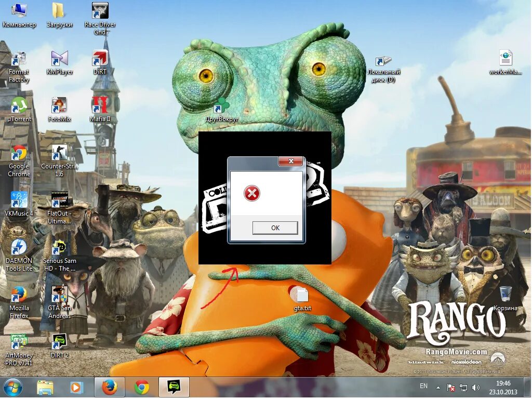The width and height of the screenshot is (532, 399).
Task: Launch KMPlayer desktop shortcut
Action: pos(59,63)
